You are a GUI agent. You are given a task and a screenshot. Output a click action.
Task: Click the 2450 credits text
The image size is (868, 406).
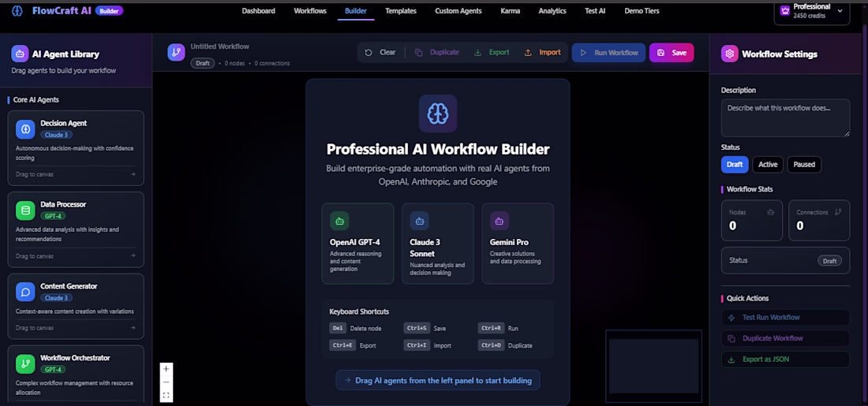(x=810, y=16)
